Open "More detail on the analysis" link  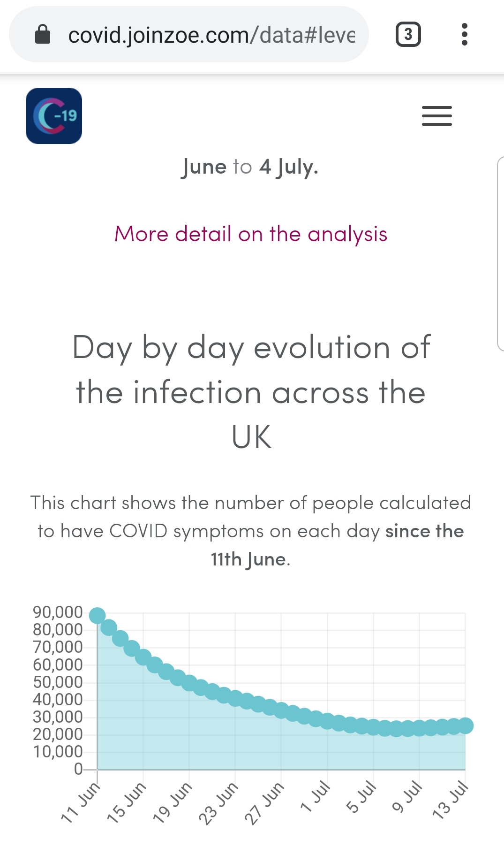251,234
